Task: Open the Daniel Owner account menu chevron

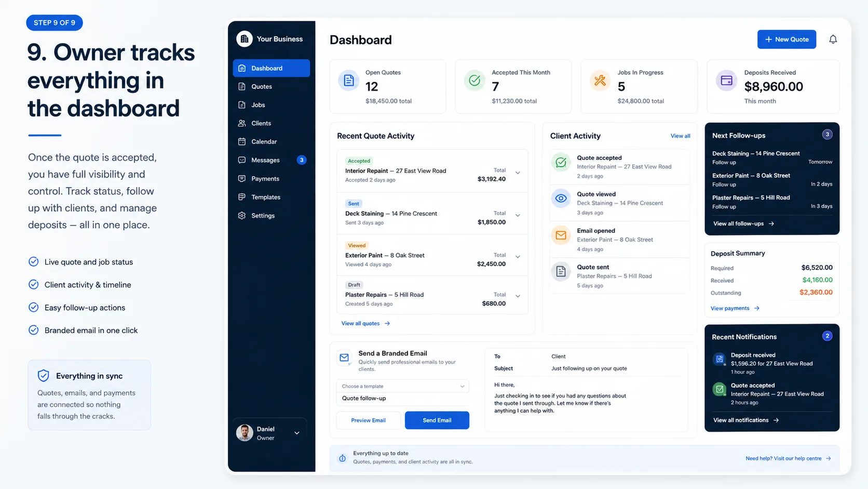Action: pos(297,433)
